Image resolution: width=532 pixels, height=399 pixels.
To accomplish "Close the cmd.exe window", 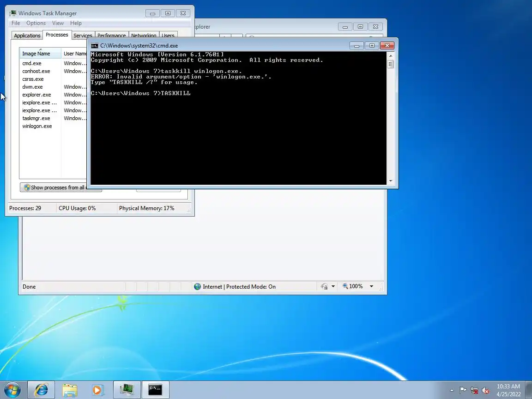I will pos(387,45).
